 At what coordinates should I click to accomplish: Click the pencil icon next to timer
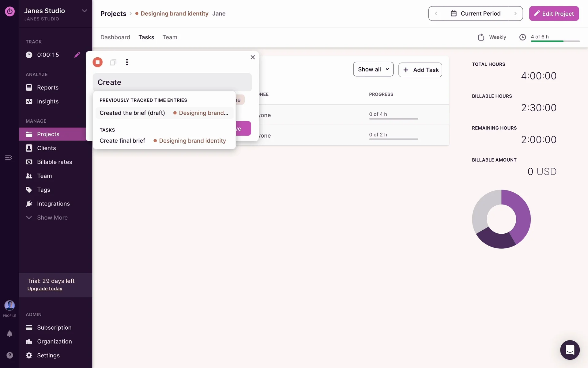(x=77, y=55)
